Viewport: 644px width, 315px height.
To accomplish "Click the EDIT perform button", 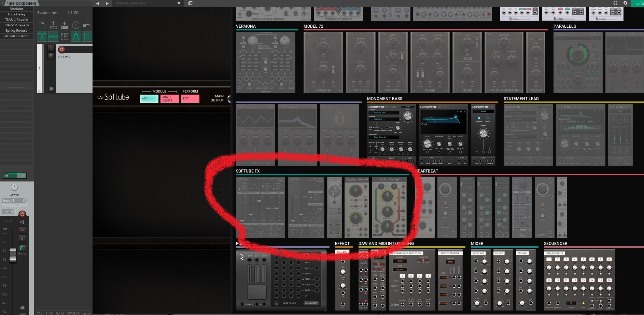I will [x=190, y=98].
